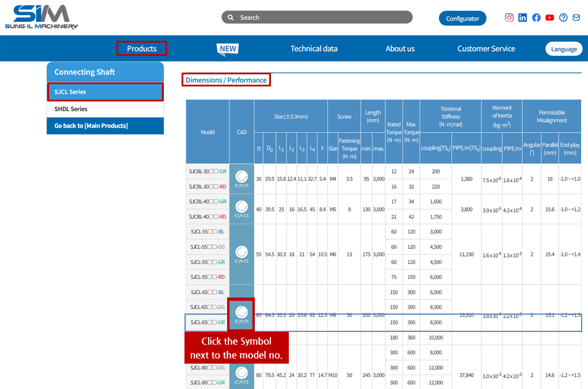Open the Technical data menu

pyautogui.click(x=314, y=48)
